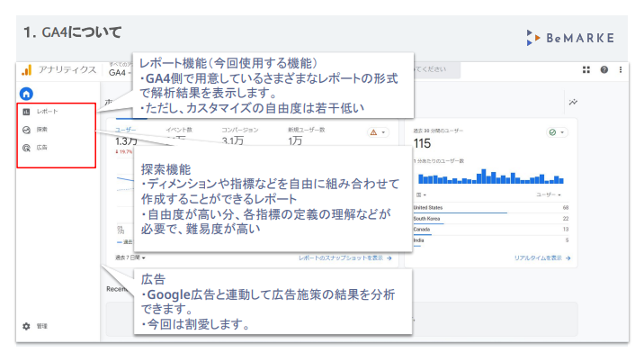Click the India row in realtime list
644x362 pixels.
(x=491, y=240)
